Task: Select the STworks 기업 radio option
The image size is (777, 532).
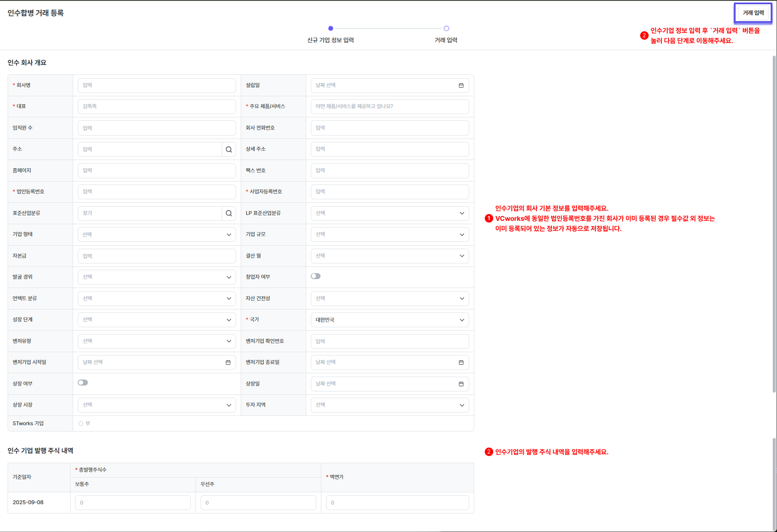Action: [x=81, y=423]
